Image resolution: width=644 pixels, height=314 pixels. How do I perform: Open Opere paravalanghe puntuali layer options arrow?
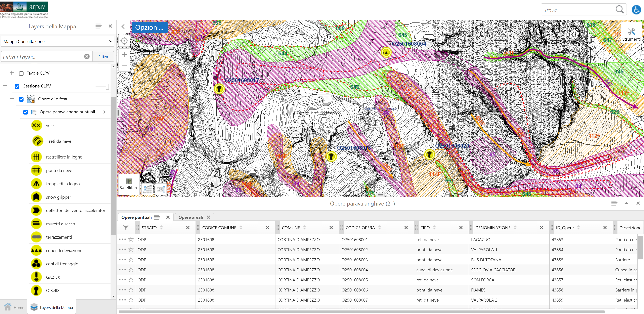point(104,112)
